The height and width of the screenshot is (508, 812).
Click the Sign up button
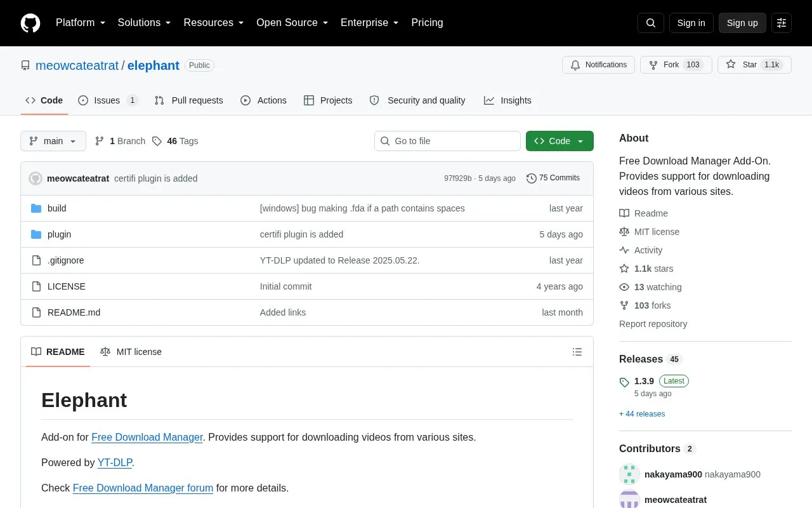point(742,23)
